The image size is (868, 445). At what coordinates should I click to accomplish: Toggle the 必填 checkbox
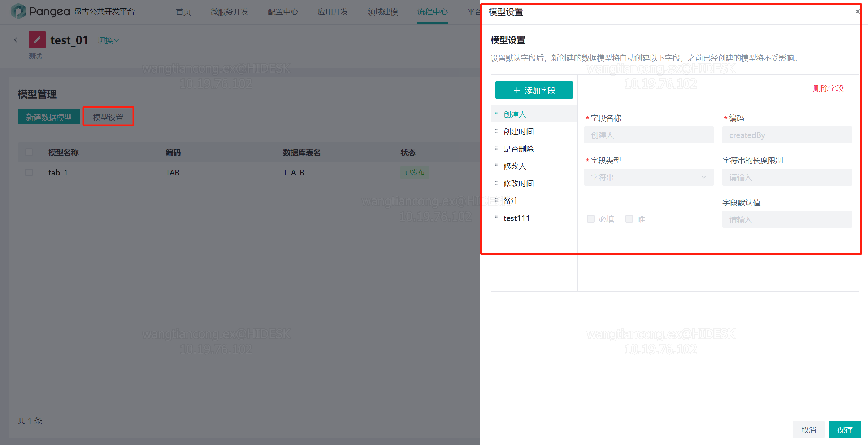tap(591, 219)
